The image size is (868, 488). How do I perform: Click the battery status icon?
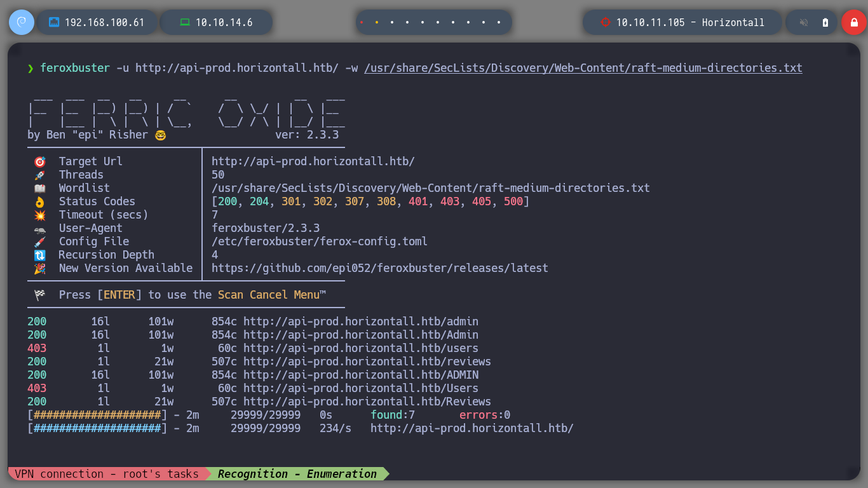(825, 22)
